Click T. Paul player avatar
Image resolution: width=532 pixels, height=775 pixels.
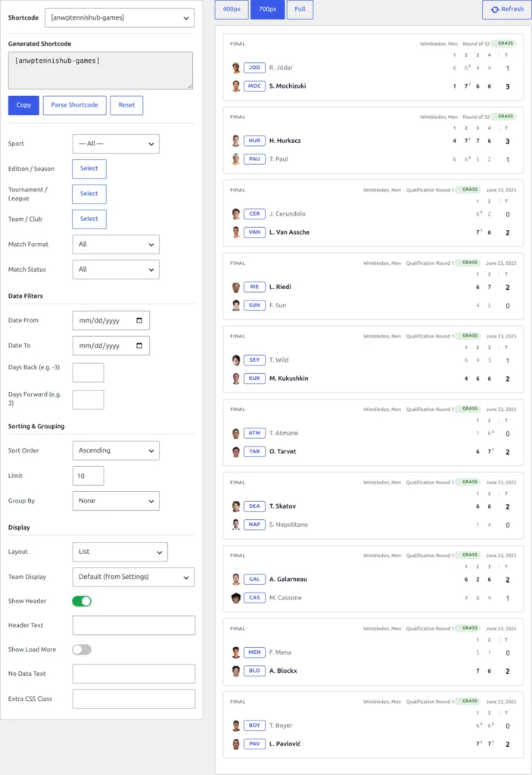(236, 159)
